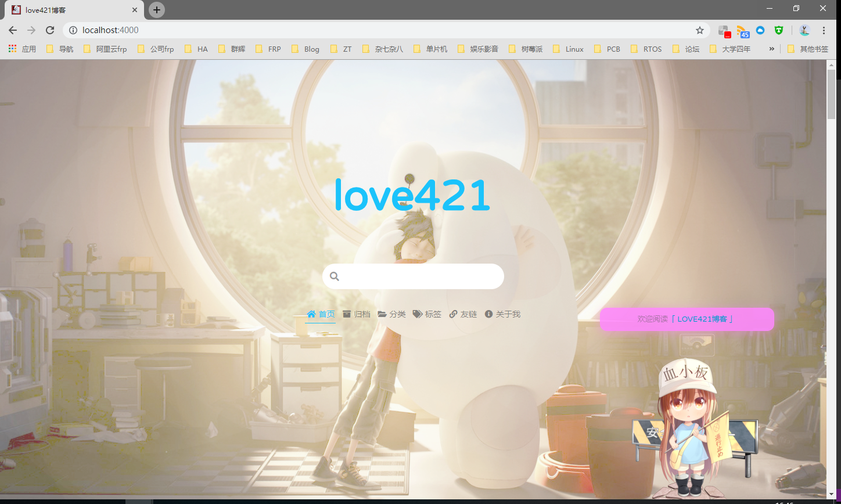Image resolution: width=841 pixels, height=504 pixels.
Task: Open the 其他书签 bookmarks folder
Action: [807, 49]
